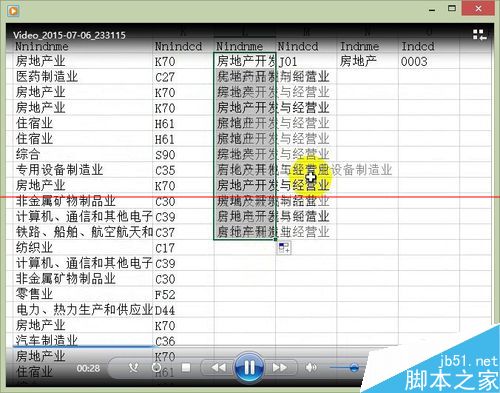Pause the video with the blue button
The width and height of the screenshot is (500, 393).
249,367
